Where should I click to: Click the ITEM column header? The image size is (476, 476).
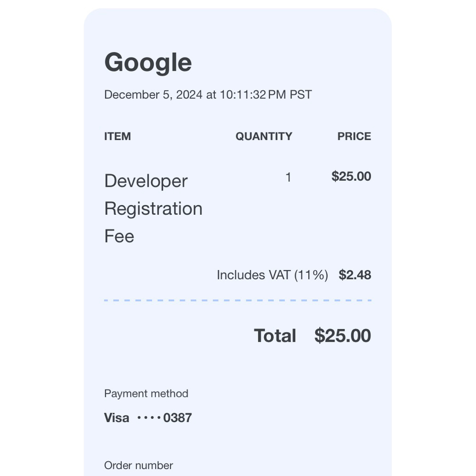pyautogui.click(x=117, y=136)
